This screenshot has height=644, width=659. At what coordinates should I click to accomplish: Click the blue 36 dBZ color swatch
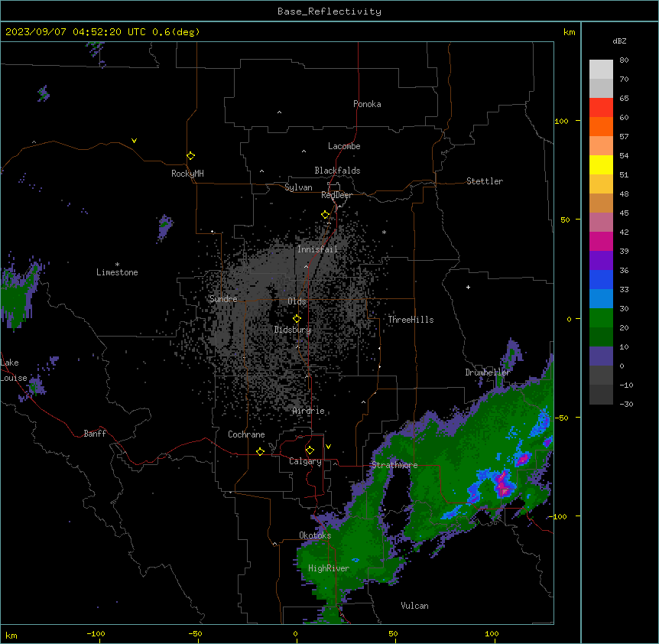601,279
